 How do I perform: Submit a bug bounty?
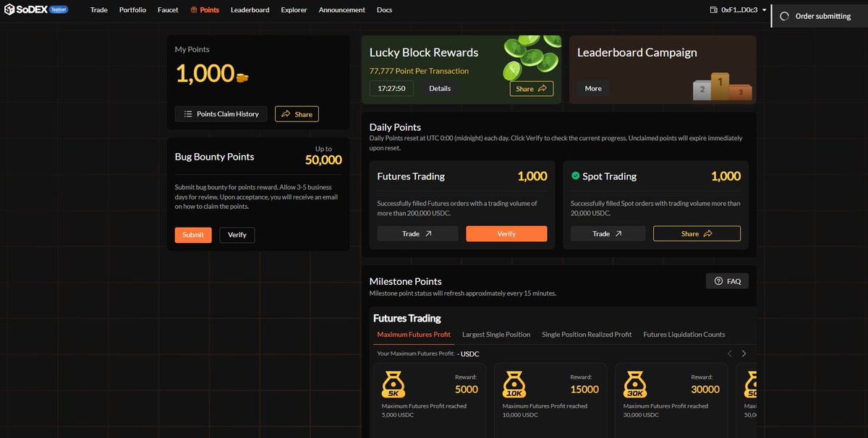coord(193,235)
